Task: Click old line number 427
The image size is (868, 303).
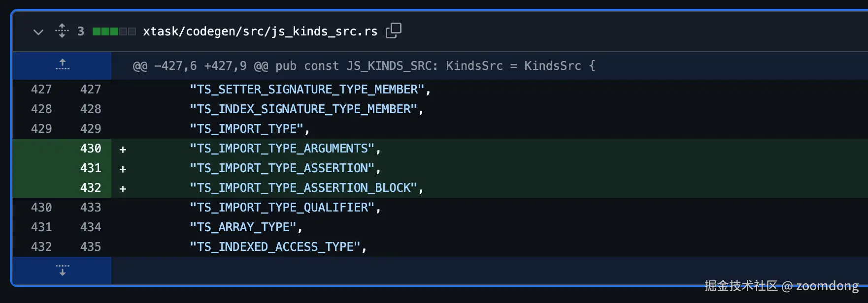Action: (x=41, y=90)
